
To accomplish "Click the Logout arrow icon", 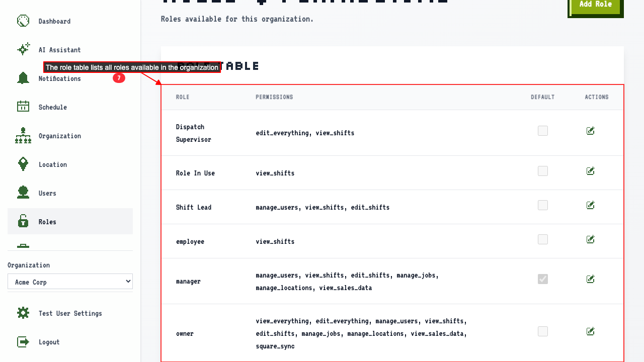I will point(23,342).
